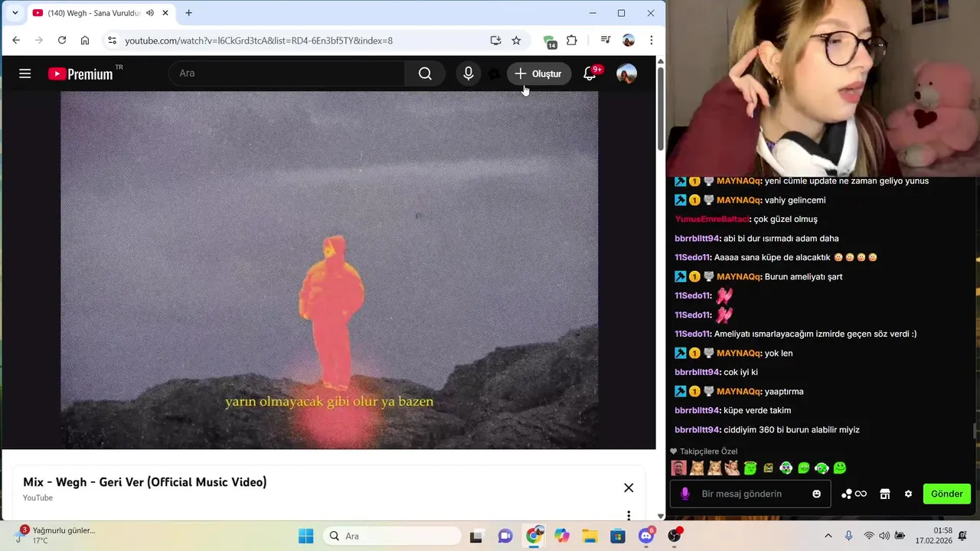The height and width of the screenshot is (551, 980).
Task: Close the Mix playlist panel
Action: pyautogui.click(x=629, y=487)
